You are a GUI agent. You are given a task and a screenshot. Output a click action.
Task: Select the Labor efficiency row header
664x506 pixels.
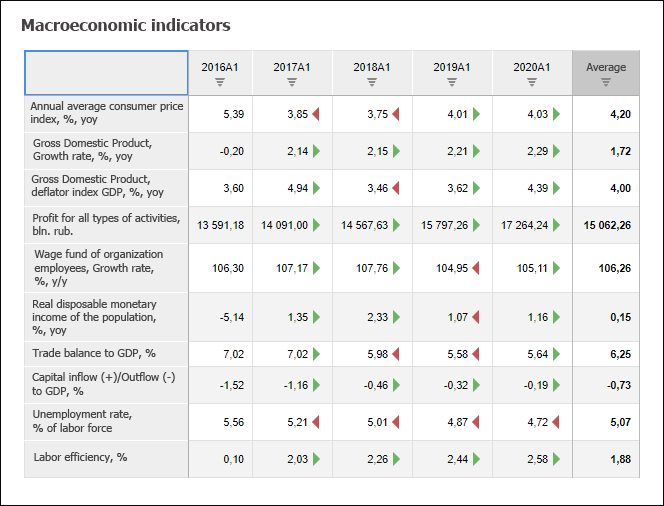click(106, 458)
